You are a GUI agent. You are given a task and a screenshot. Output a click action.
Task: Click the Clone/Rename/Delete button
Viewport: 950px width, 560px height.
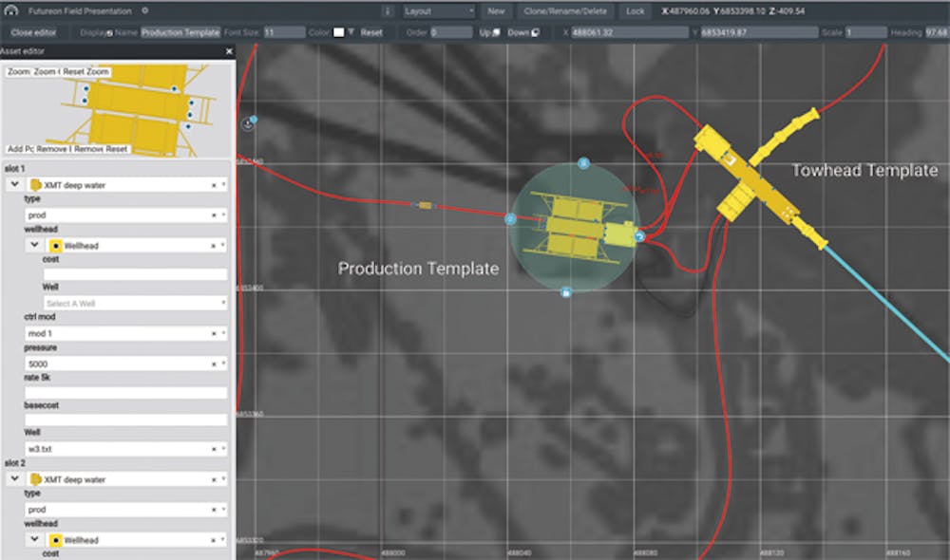[x=564, y=10]
